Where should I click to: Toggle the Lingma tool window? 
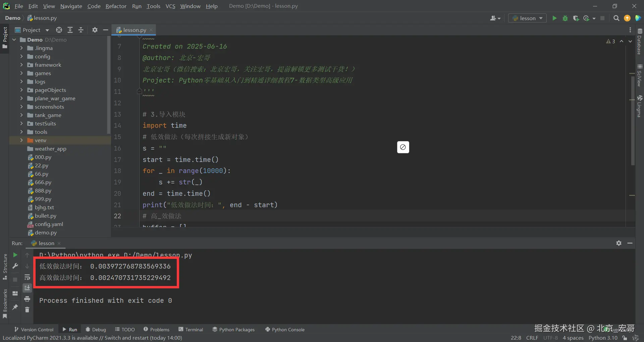tap(640, 106)
